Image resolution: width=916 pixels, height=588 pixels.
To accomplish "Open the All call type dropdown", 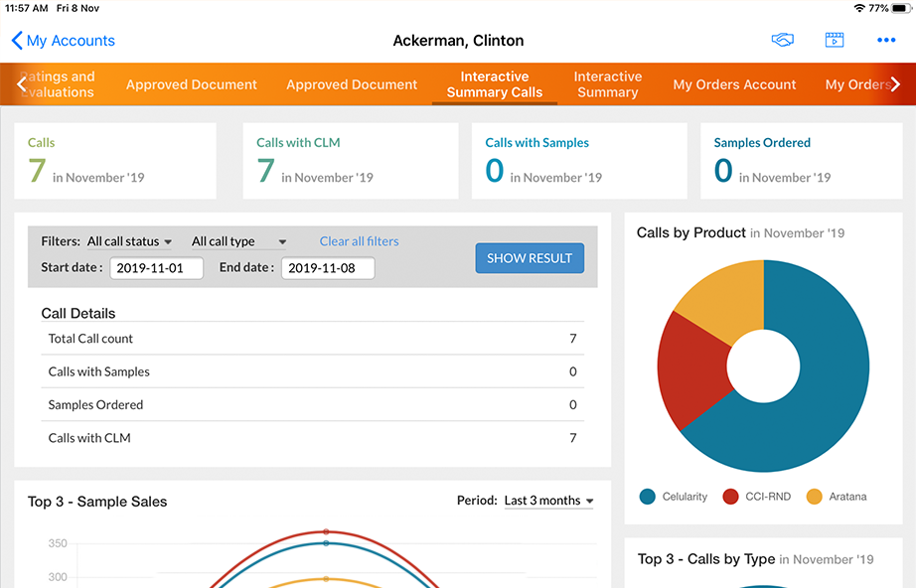I will (x=238, y=241).
